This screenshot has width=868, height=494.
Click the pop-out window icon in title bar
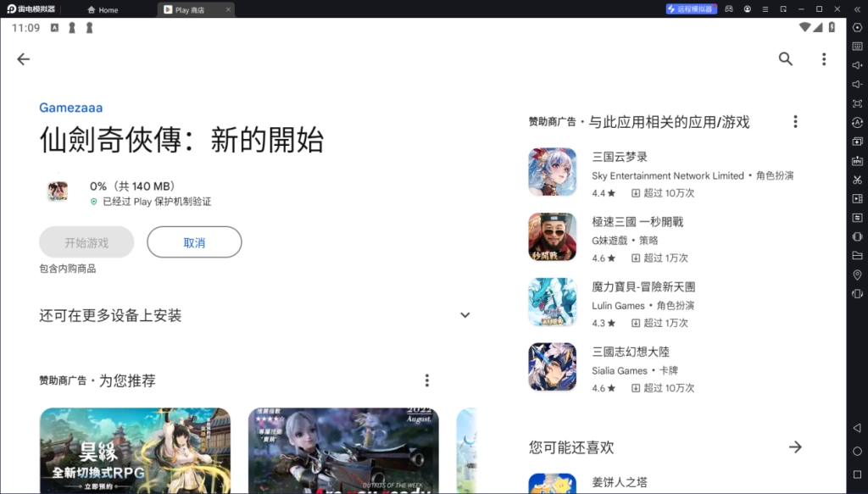(783, 8)
